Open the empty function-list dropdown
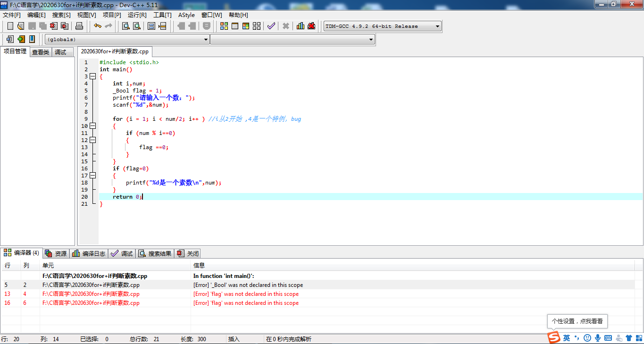 coord(293,40)
